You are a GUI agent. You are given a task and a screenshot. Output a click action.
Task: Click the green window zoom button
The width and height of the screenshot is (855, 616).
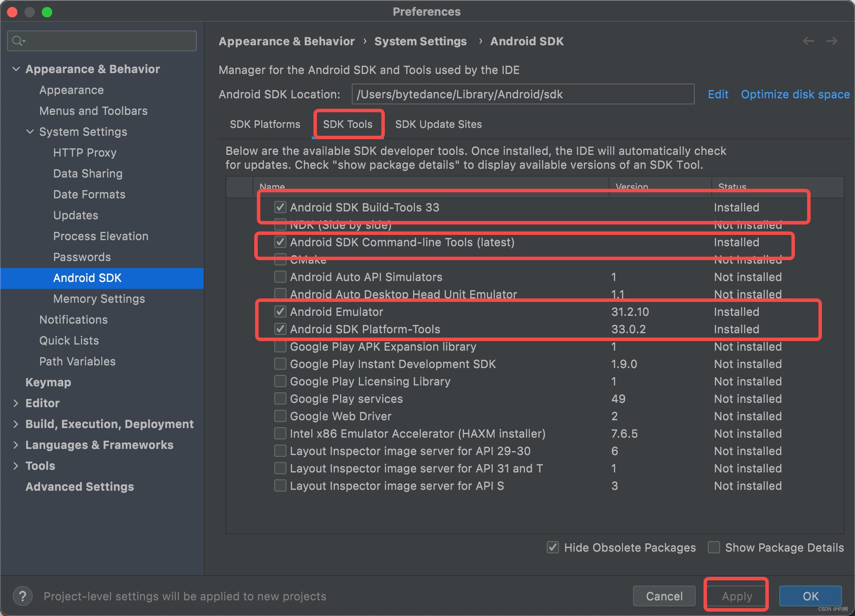47,12
